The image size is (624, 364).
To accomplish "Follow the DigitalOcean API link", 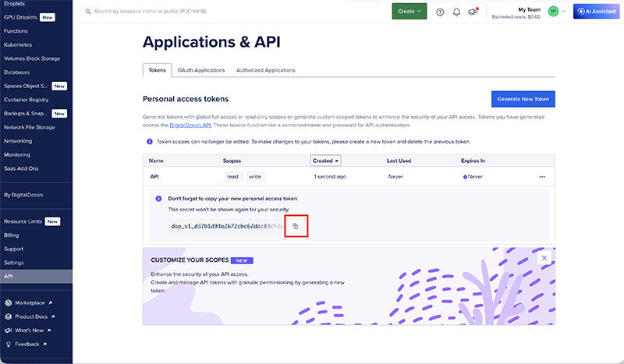I will pos(192,125).
